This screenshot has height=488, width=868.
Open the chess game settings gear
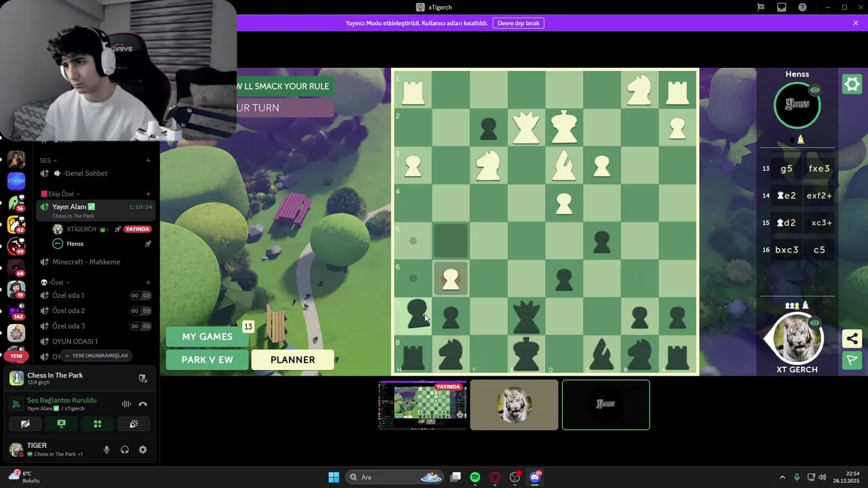point(852,84)
